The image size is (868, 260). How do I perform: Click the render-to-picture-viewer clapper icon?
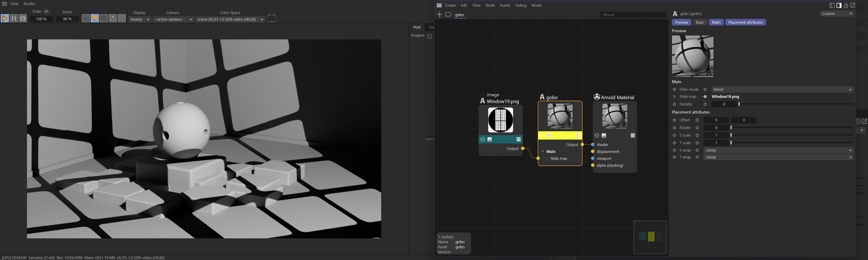[23, 18]
